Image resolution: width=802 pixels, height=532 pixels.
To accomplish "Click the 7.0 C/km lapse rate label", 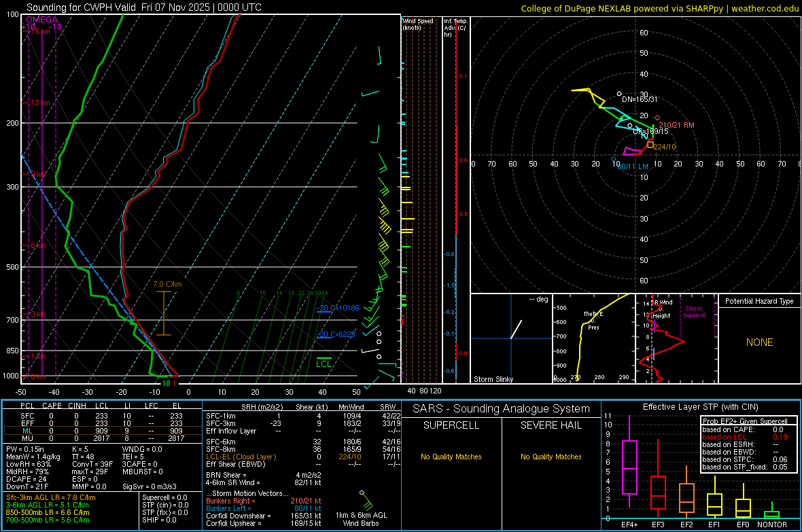I will coord(167,284).
